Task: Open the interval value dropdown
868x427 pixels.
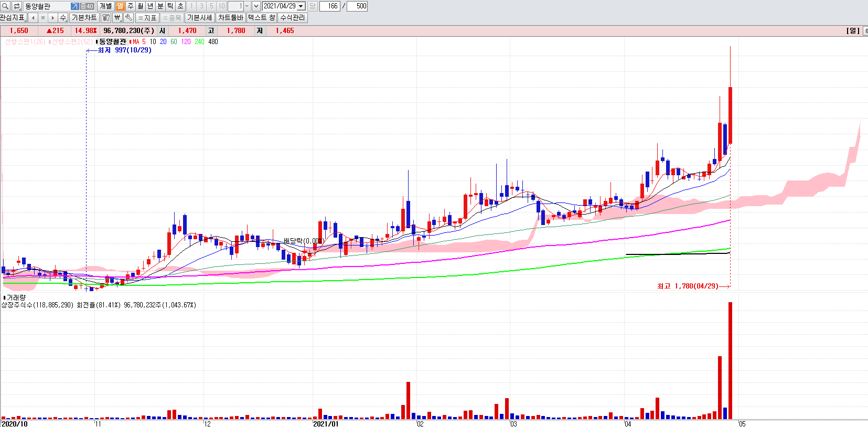Action: coord(247,6)
